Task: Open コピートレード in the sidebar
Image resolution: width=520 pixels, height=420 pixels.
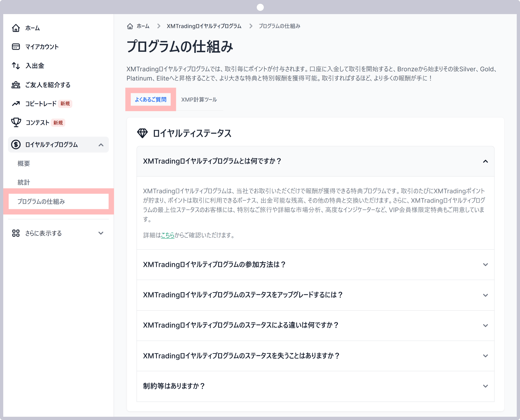Action: click(x=41, y=104)
